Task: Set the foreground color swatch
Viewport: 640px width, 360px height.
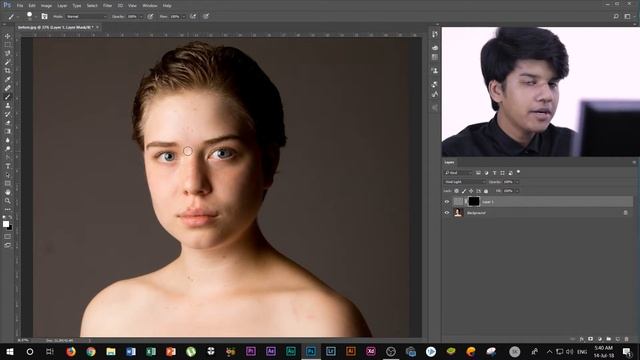Action: point(6,224)
